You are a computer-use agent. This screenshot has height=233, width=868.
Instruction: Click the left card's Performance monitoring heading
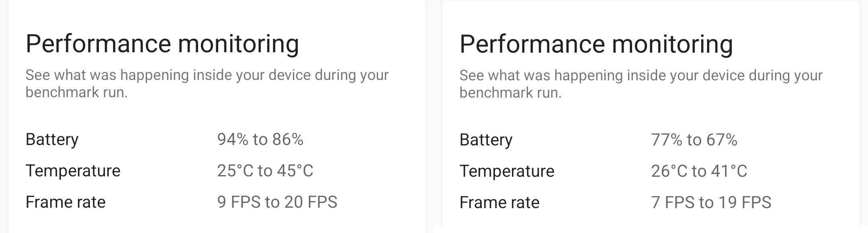click(162, 44)
